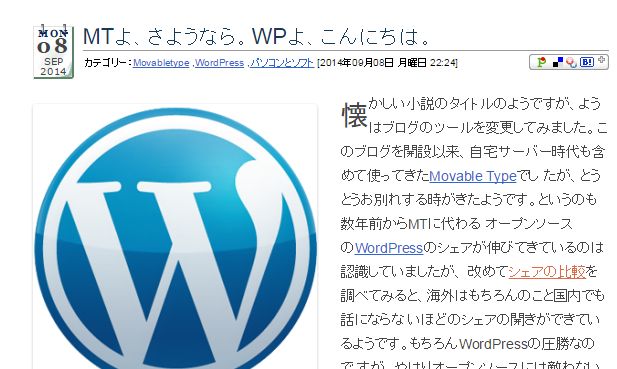The height and width of the screenshot is (369, 617).
Task: Click the MON 08 SEP 2014 calendar date icon
Action: click(54, 52)
